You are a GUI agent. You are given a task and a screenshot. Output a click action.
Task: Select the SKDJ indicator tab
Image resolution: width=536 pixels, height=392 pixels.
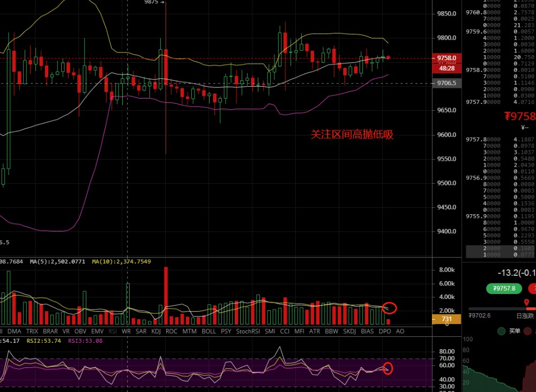tap(349, 331)
